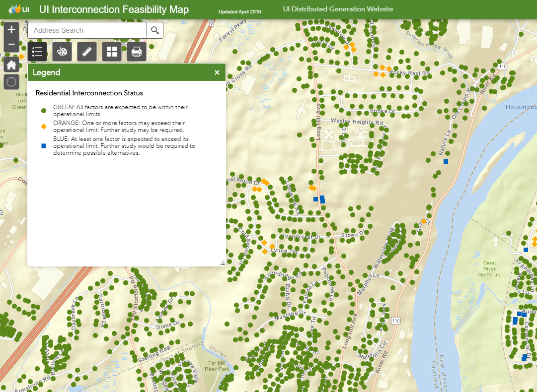Click the UI Interconnection Feasibility Map title
This screenshot has height=392, width=537.
[114, 9]
